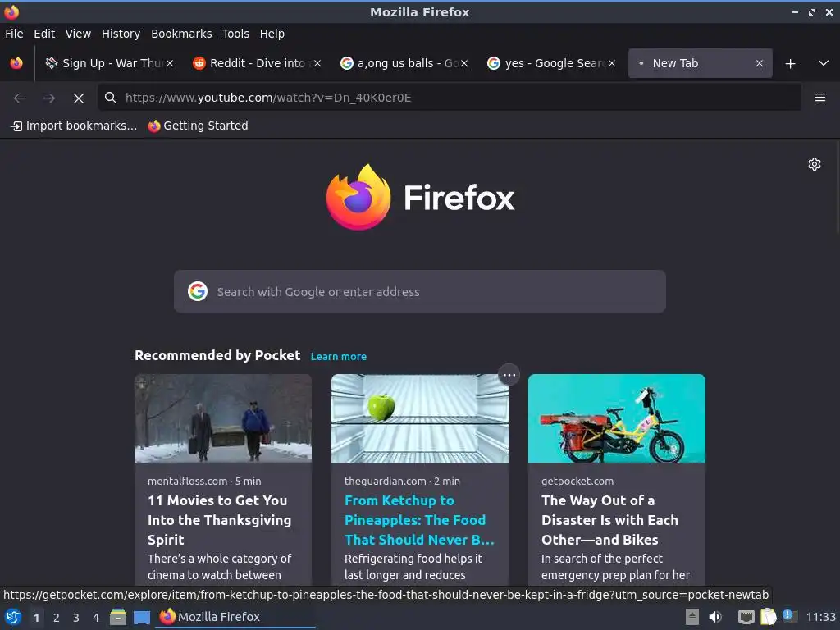The height and width of the screenshot is (630, 840).
Task: Click the Firefox View pinned tab icon
Action: pyautogui.click(x=16, y=63)
